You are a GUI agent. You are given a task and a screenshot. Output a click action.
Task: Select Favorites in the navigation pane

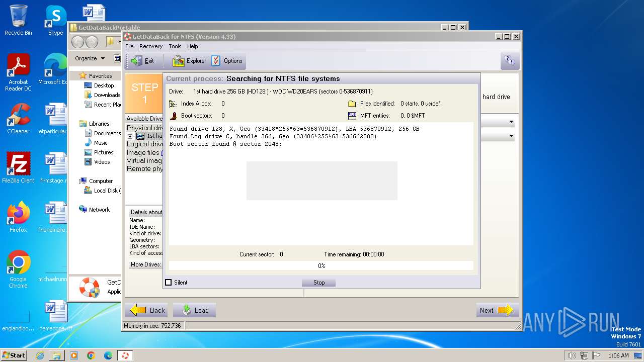tap(96, 76)
